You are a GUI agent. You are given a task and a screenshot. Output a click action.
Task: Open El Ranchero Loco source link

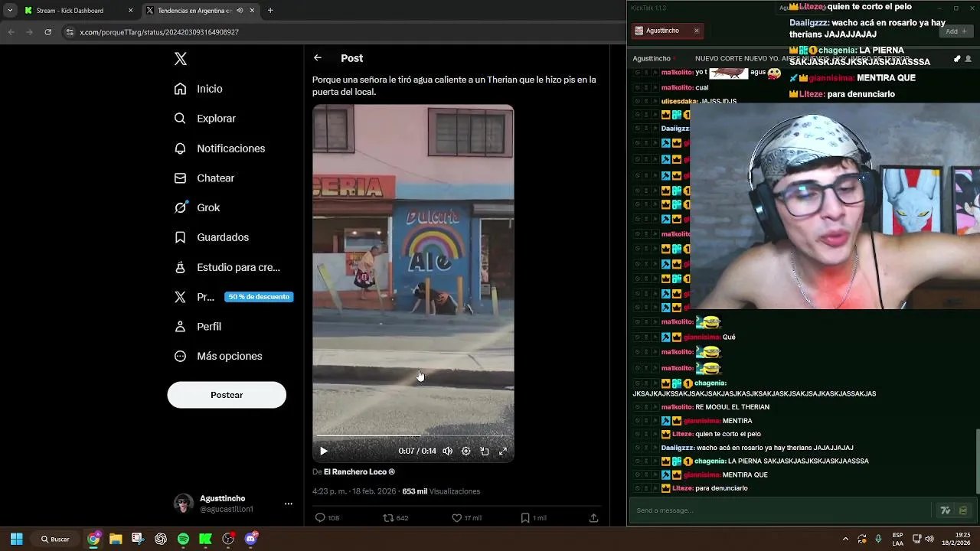click(x=359, y=472)
